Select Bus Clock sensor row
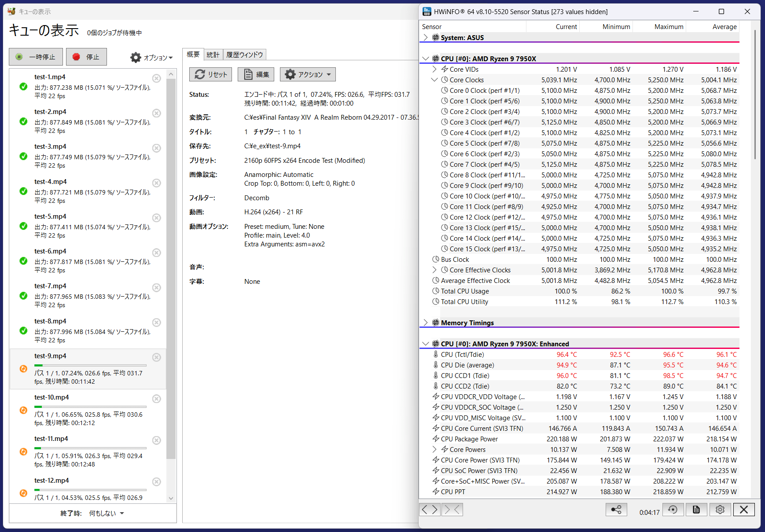 tap(579, 259)
